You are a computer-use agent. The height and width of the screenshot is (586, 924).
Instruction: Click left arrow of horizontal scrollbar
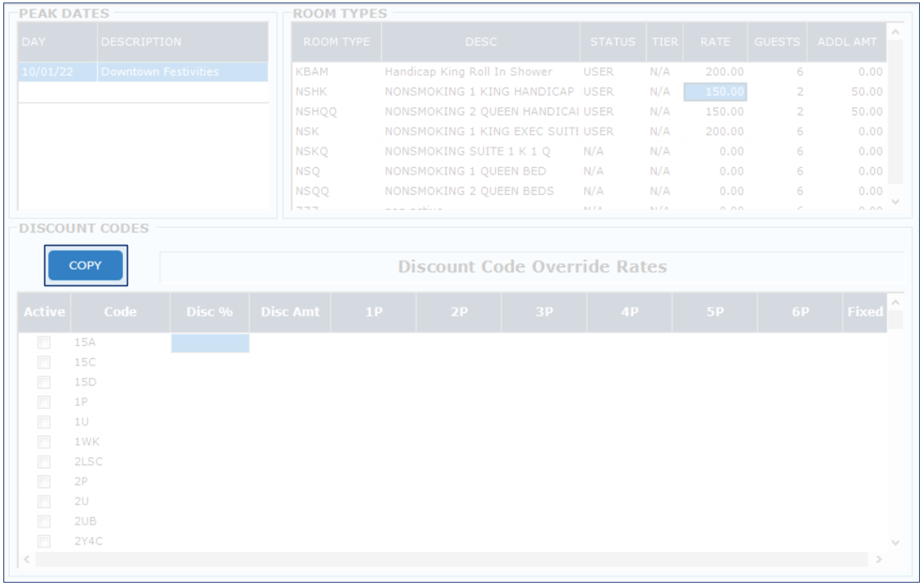(25, 559)
